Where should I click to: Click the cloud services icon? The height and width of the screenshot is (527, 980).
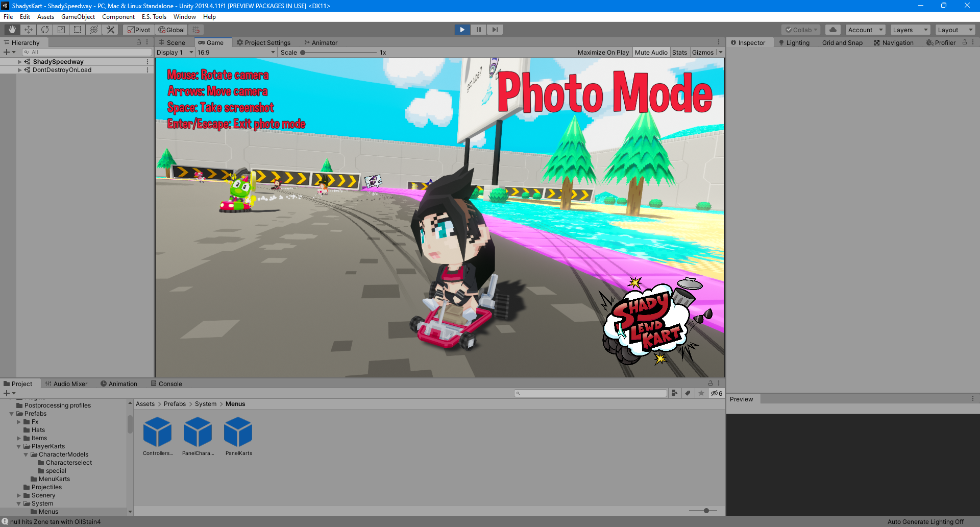[x=833, y=30]
